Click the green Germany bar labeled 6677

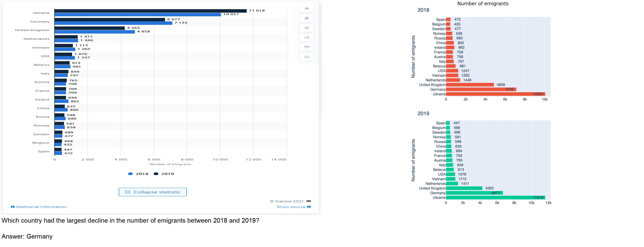click(x=474, y=193)
